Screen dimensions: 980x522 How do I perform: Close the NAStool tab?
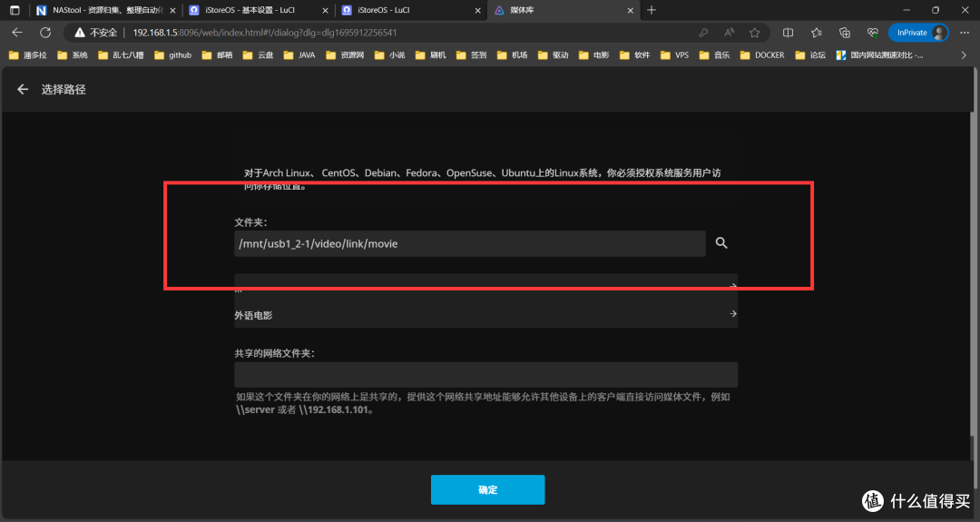tap(172, 11)
